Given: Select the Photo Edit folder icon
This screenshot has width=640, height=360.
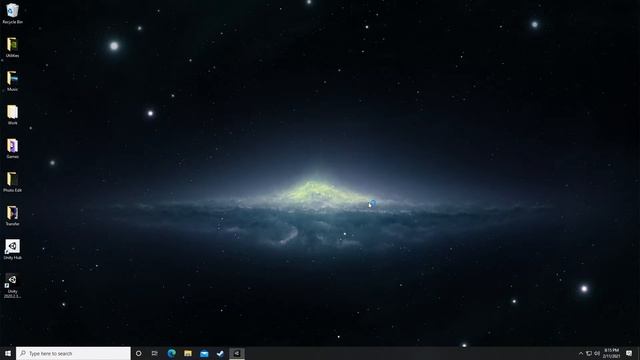Looking at the screenshot, I should point(12,182).
